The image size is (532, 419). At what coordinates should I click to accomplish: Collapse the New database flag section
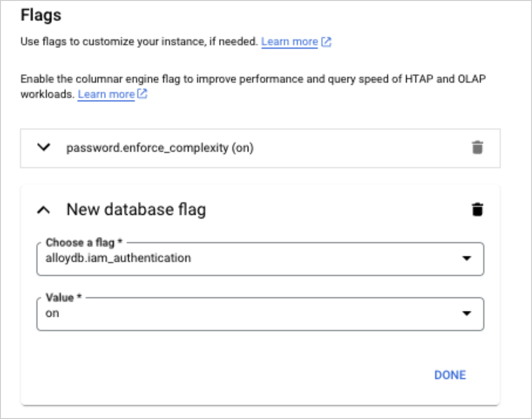(44, 209)
